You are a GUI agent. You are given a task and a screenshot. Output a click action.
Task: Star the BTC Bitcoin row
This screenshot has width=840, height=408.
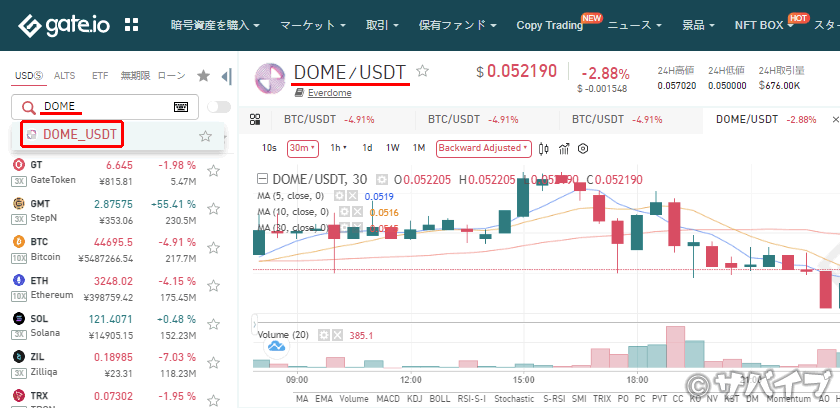pyautogui.click(x=213, y=248)
